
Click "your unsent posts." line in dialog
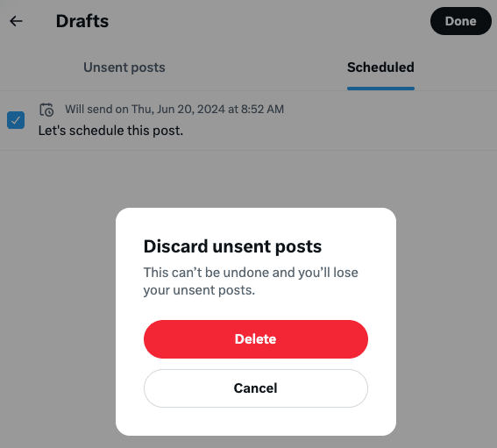(199, 290)
